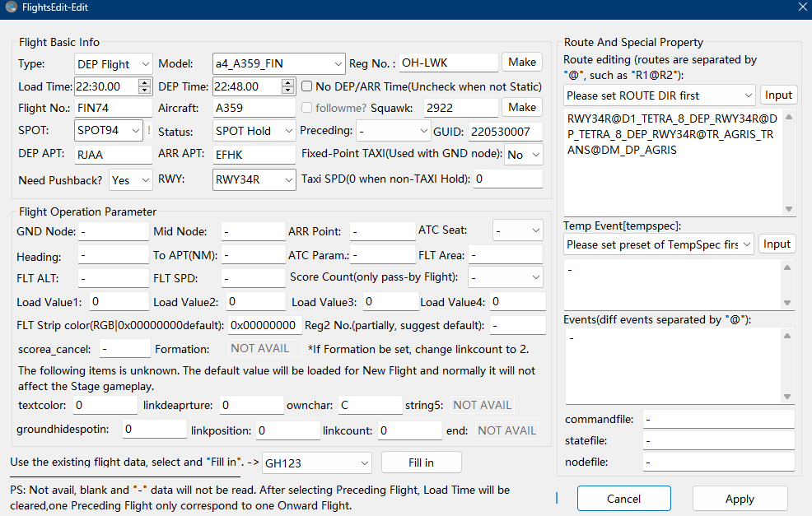The height and width of the screenshot is (516, 812).
Task: Change Status from SPOT Hold dropdown
Action: tap(254, 130)
